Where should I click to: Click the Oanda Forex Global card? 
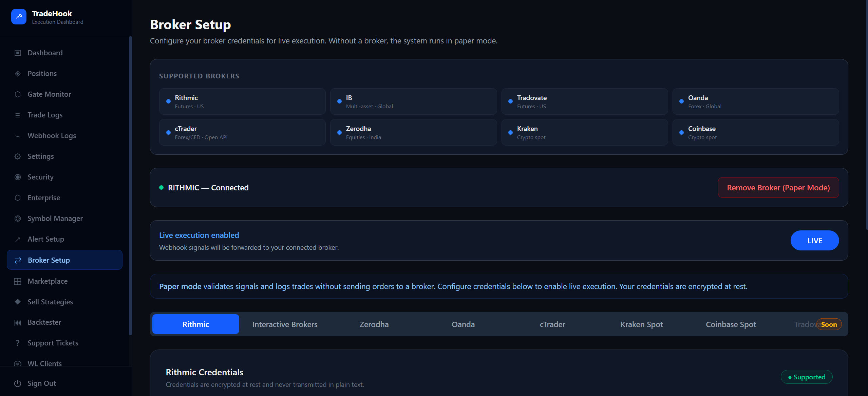point(756,101)
